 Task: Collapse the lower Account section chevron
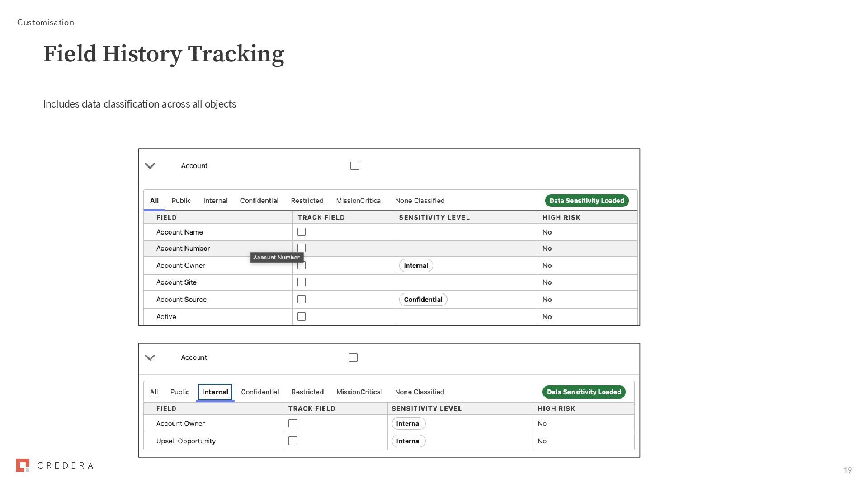pos(150,357)
